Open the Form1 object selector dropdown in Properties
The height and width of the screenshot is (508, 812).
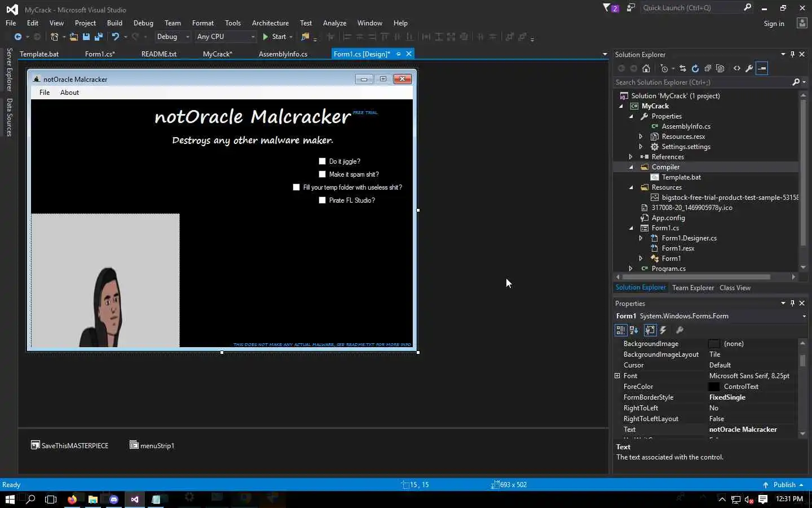click(x=804, y=316)
